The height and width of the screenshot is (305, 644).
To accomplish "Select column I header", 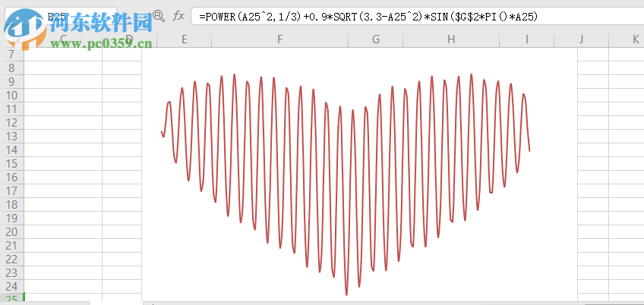I will (526, 39).
